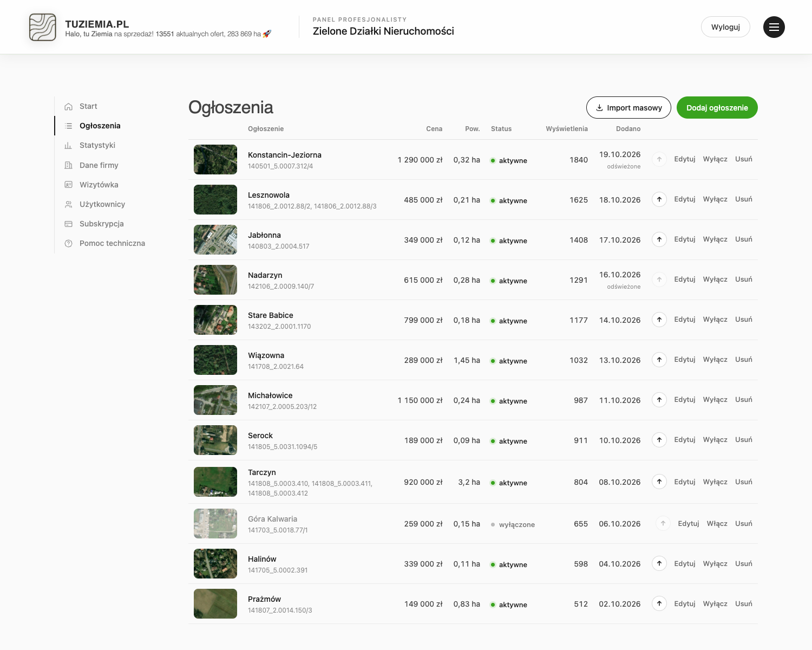Edit the Michałowice listing via Edytuj

685,400
